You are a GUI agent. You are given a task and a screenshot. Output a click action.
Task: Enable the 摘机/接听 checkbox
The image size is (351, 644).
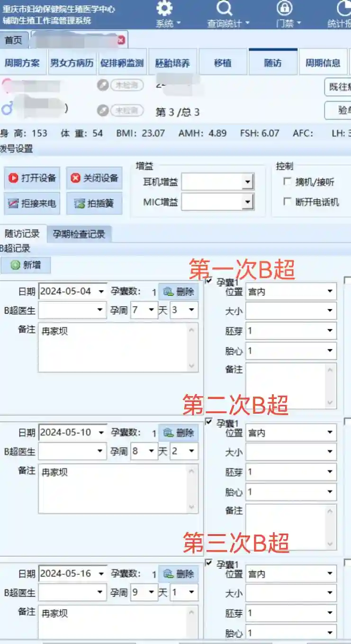tap(287, 182)
